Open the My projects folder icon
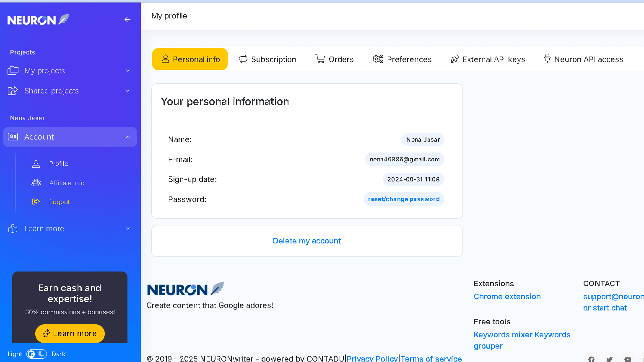 pyautogui.click(x=13, y=70)
